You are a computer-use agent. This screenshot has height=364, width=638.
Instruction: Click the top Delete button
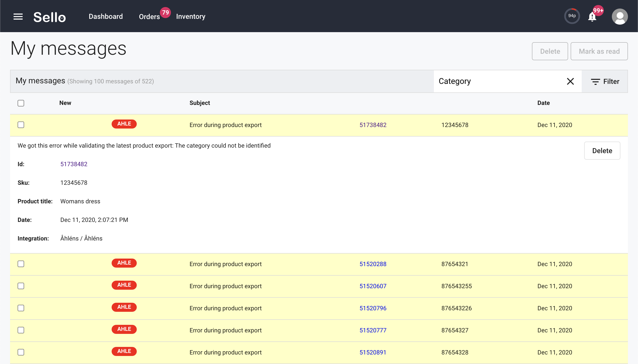click(550, 51)
